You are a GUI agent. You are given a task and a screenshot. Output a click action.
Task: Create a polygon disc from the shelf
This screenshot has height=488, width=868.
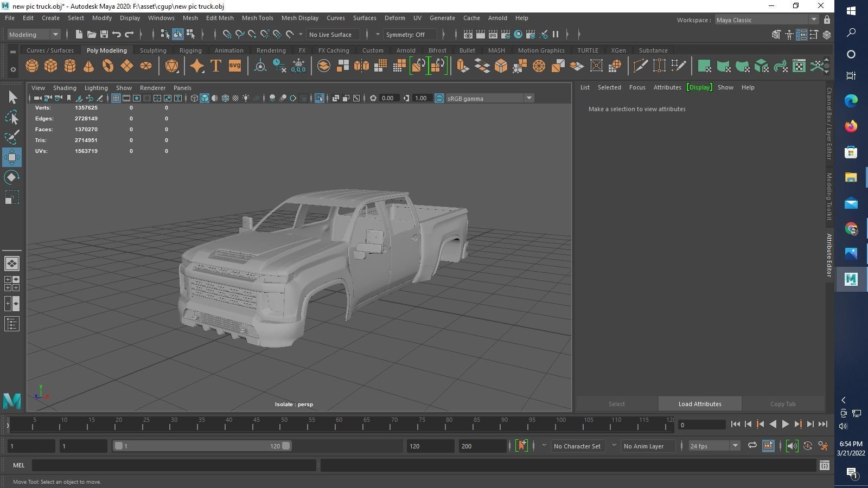pyautogui.click(x=146, y=66)
